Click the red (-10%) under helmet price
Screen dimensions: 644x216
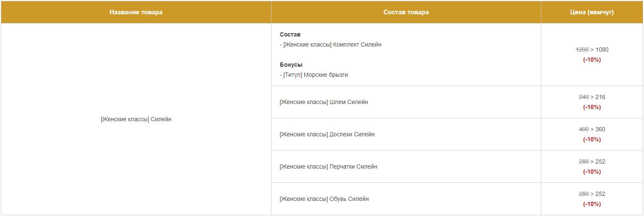(592, 107)
